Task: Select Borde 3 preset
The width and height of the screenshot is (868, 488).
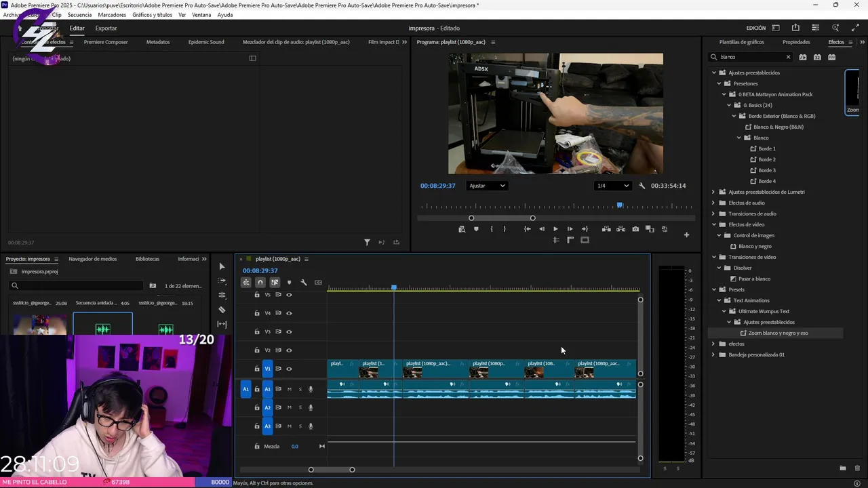Action: (x=767, y=170)
